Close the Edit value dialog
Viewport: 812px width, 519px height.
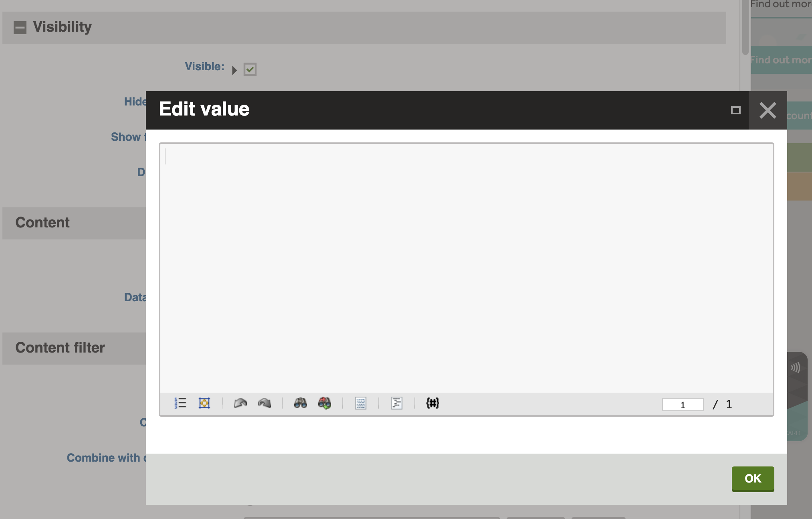(768, 110)
